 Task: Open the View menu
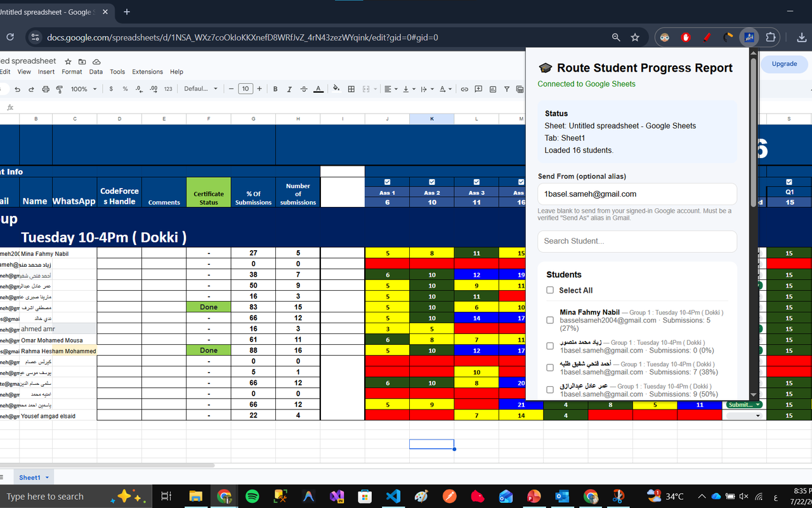click(24, 72)
